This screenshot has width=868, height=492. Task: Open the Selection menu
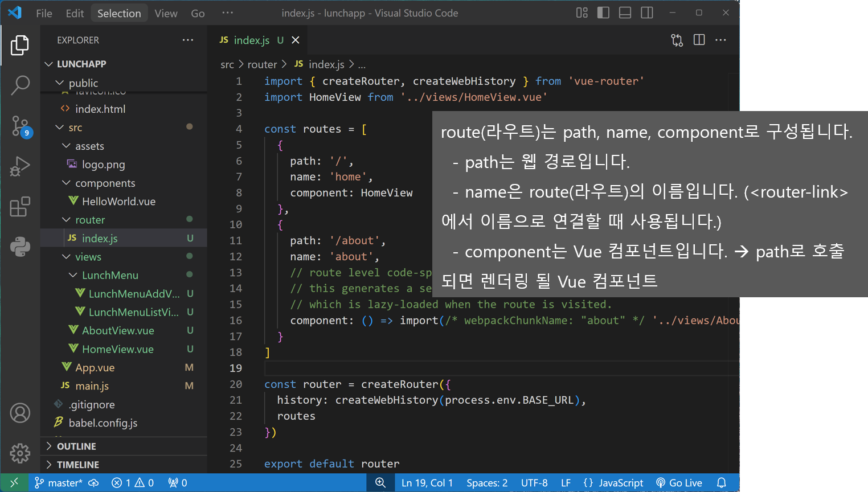click(x=119, y=13)
